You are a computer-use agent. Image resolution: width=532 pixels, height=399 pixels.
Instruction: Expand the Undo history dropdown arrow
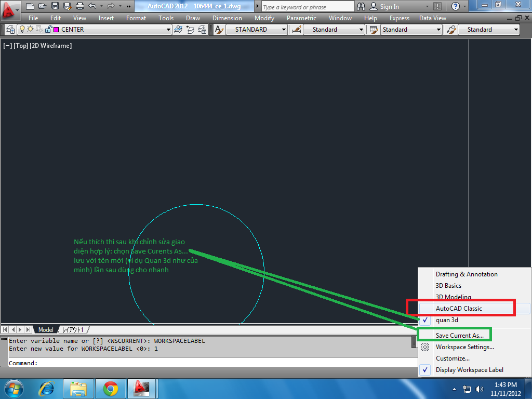pos(101,6)
